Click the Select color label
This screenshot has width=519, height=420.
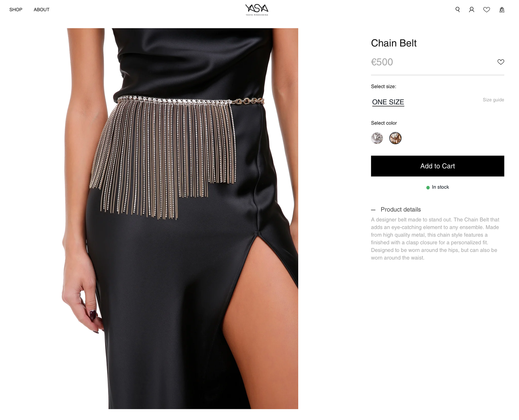[x=384, y=123]
